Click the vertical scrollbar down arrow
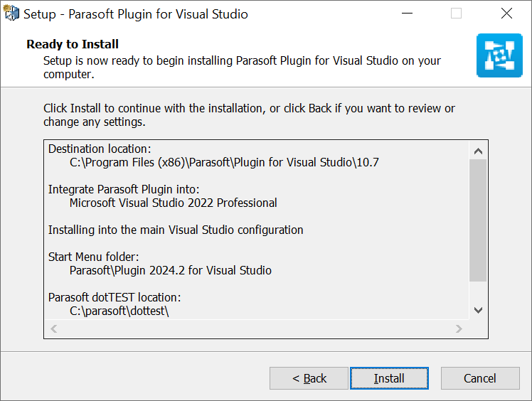 [x=478, y=310]
